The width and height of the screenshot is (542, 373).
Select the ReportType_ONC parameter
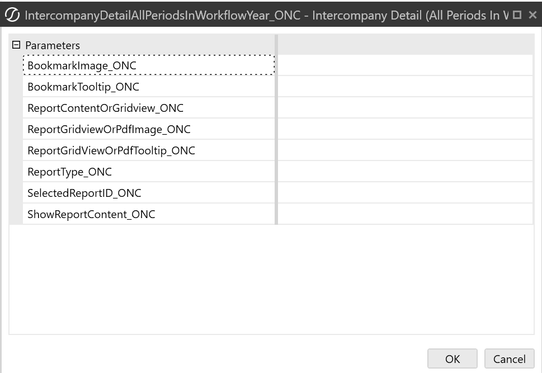[149, 172]
